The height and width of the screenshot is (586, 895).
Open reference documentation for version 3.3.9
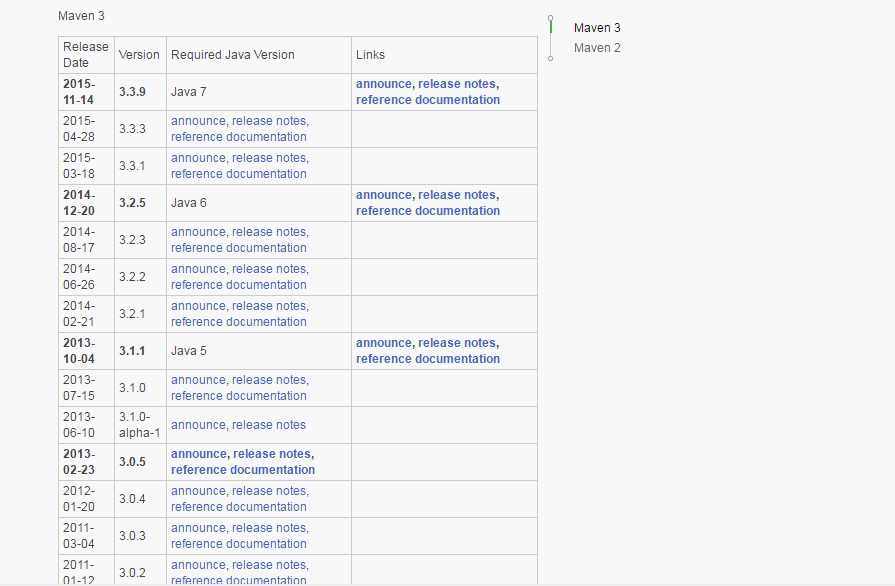pos(428,100)
